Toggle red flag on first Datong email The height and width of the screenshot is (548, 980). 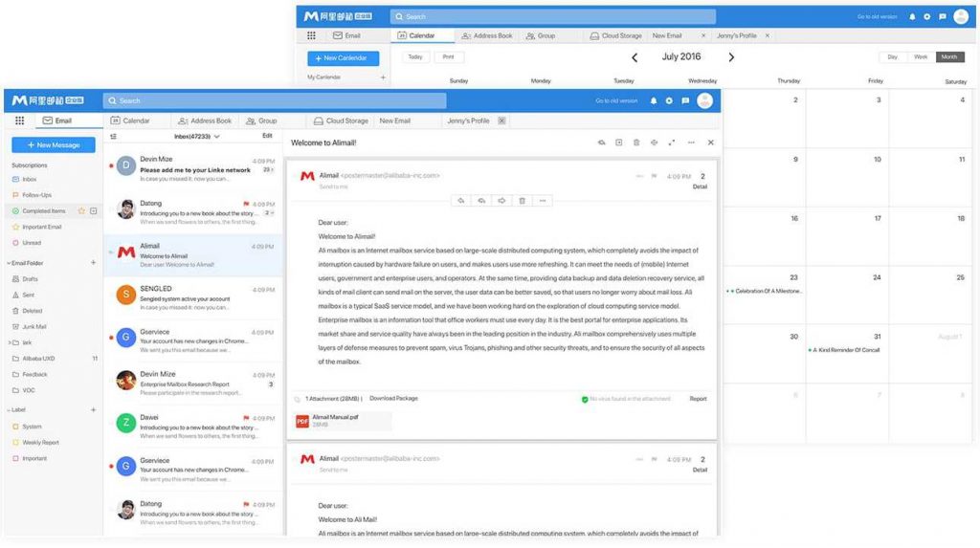[x=246, y=204]
